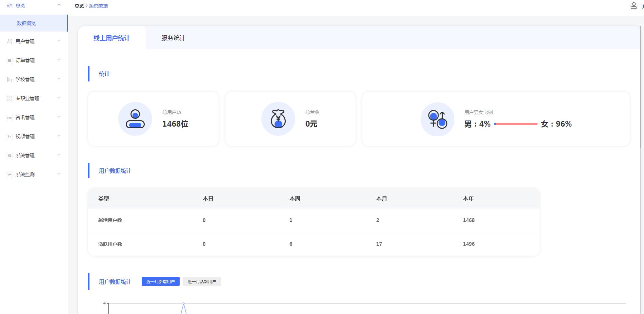
Task: Open the 订单管理 menu
Action: 34,60
